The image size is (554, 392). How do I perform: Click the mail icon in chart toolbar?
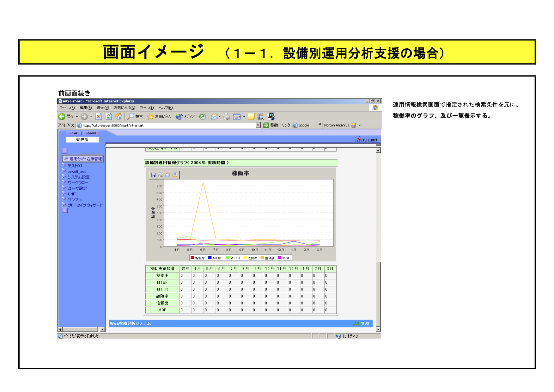click(x=167, y=175)
